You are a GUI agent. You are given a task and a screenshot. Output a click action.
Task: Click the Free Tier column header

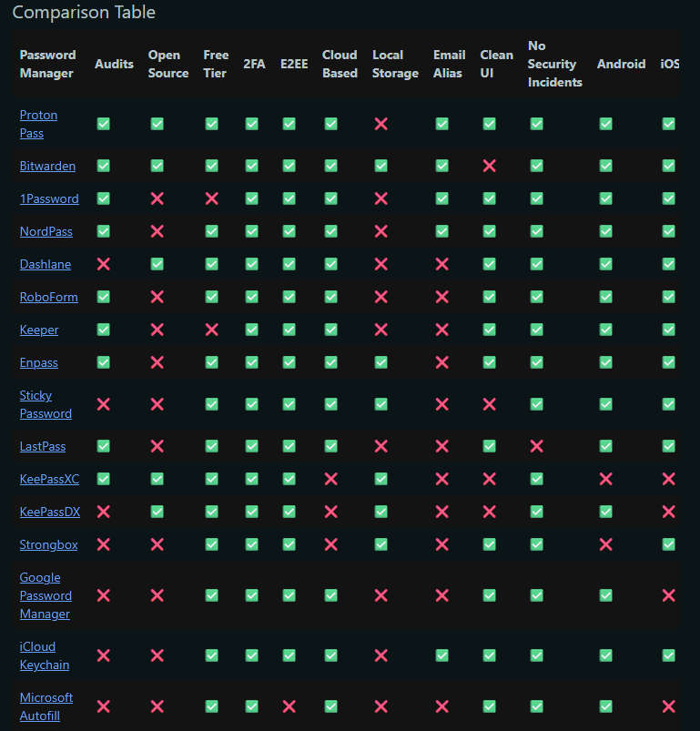coord(216,64)
